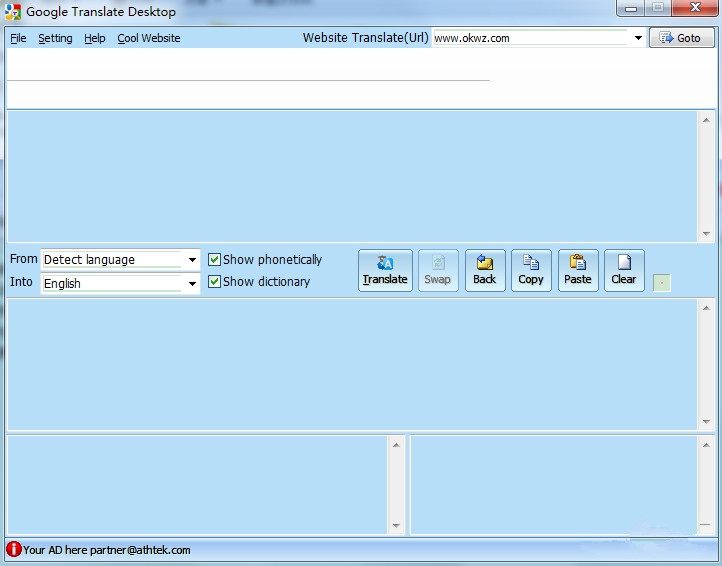The height and width of the screenshot is (566, 722).
Task: Click the small green square beside Clear
Action: 661,283
